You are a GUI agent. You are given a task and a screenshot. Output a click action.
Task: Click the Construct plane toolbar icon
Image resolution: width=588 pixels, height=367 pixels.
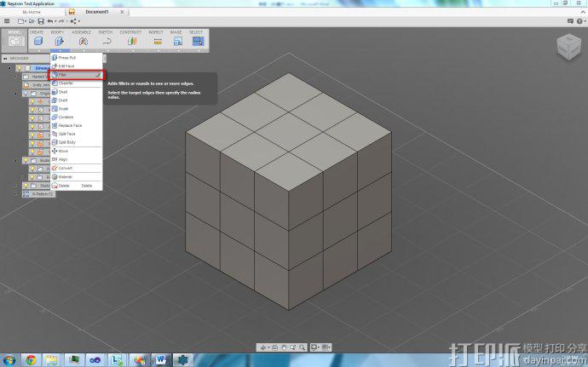click(x=131, y=41)
